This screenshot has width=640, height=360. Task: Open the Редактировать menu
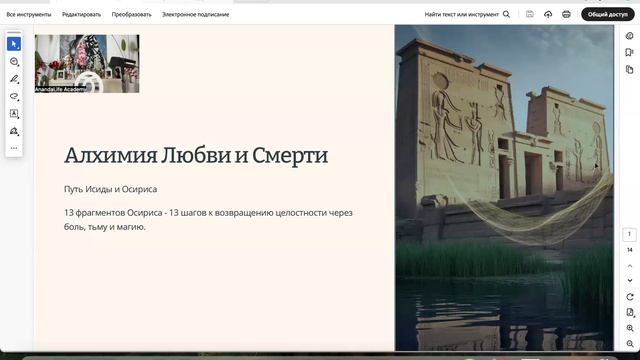(x=82, y=14)
